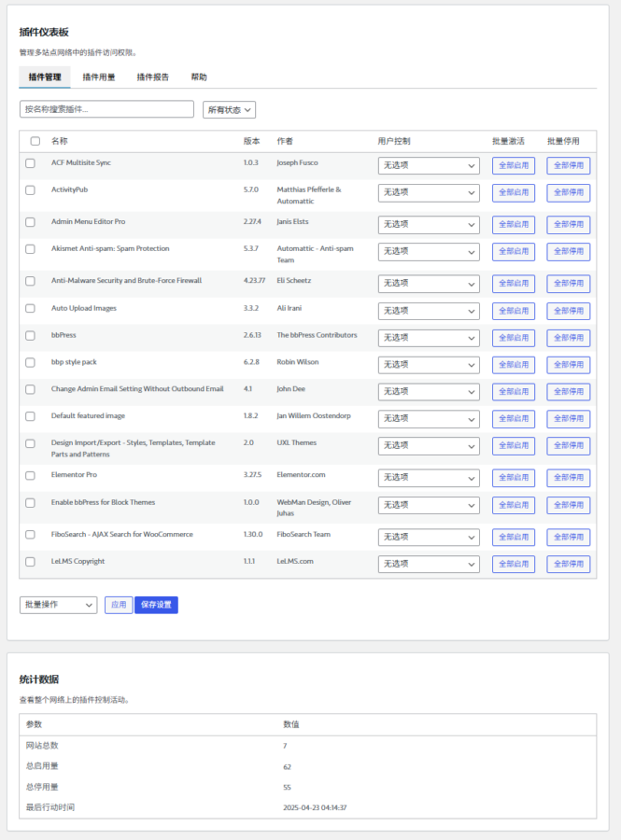Tick the checkbox for ACF Multisite Sync
621x840 pixels.
click(x=30, y=163)
